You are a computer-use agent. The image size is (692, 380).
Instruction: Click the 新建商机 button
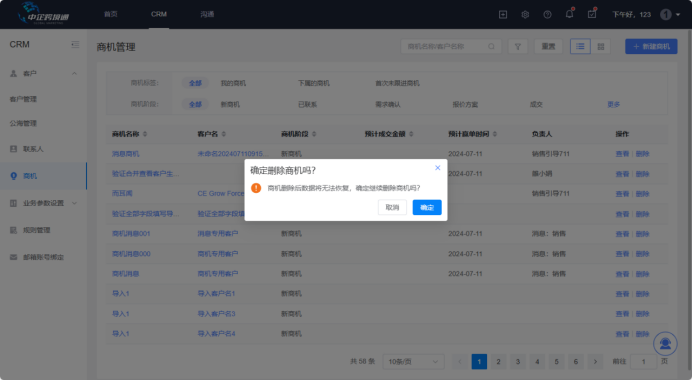point(651,46)
